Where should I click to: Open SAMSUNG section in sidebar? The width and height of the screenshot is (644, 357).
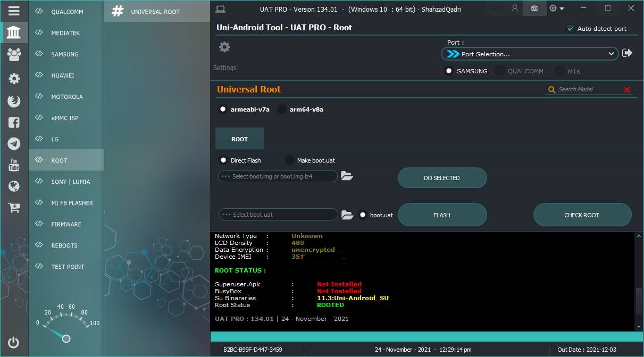pos(66,54)
